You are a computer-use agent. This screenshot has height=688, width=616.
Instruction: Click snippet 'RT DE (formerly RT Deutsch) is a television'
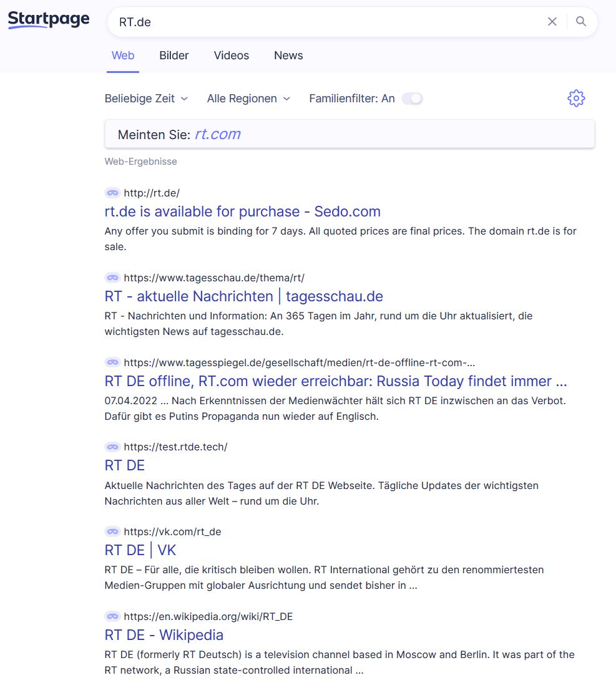pyautogui.click(x=340, y=662)
